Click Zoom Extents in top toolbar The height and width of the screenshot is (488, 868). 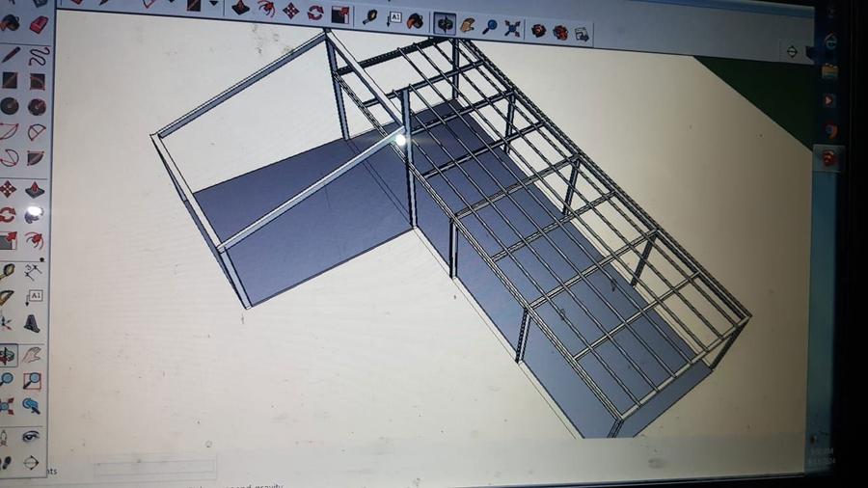[513, 29]
